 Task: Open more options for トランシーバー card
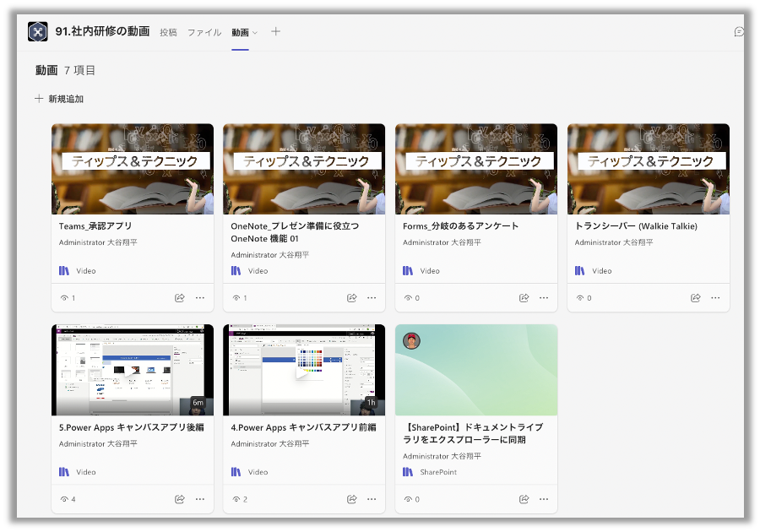715,298
